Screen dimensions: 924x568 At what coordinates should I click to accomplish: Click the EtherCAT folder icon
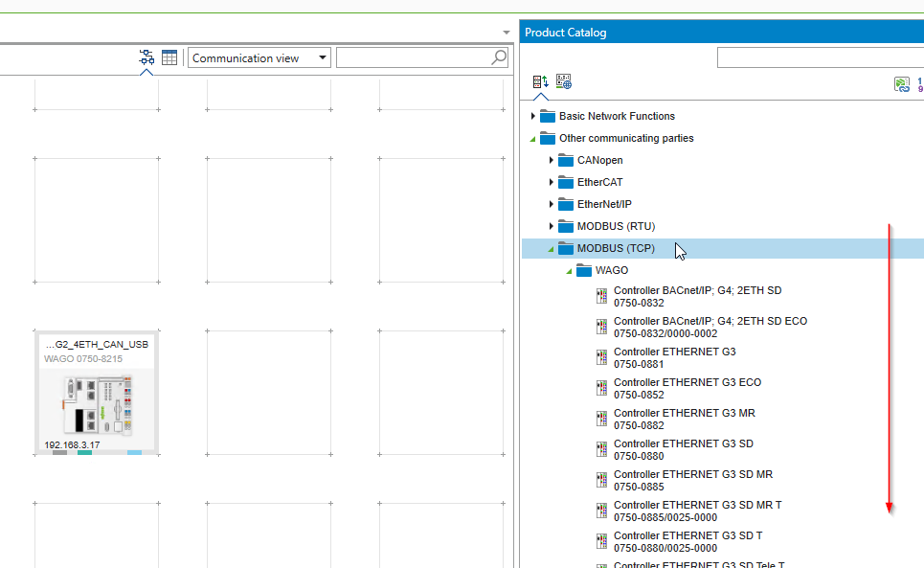point(566,182)
